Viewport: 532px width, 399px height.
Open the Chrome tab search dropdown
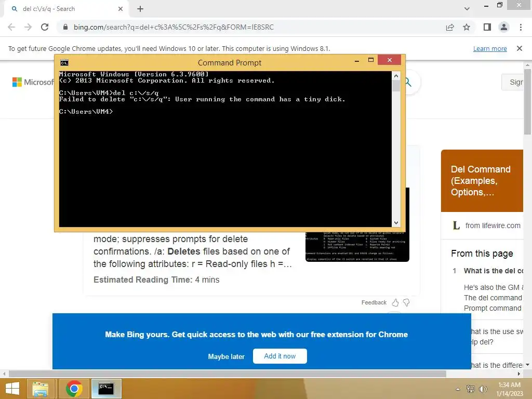click(467, 9)
